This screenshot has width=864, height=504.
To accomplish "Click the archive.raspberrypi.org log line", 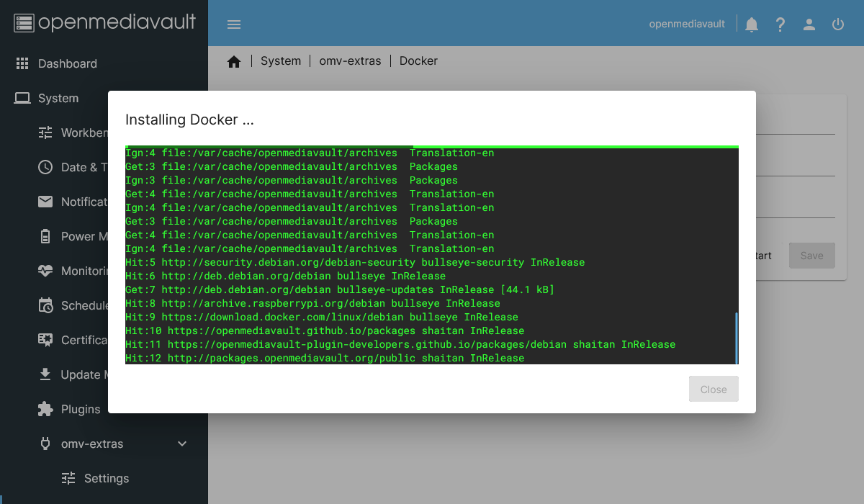I will click(312, 304).
